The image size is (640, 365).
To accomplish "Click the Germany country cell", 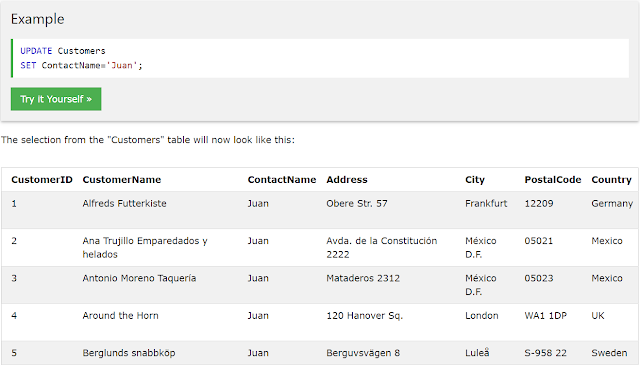I will coord(612,203).
